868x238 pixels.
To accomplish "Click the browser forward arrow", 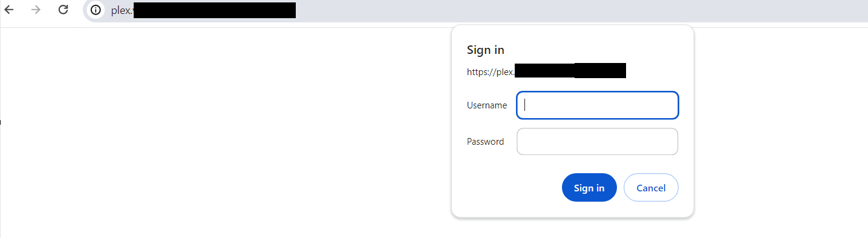I will pos(36,10).
